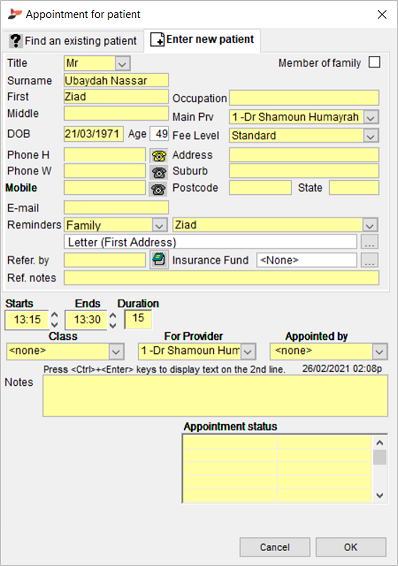Screen dimensions: 398x566
Task: Click the Suburb input field
Action: coord(304,171)
